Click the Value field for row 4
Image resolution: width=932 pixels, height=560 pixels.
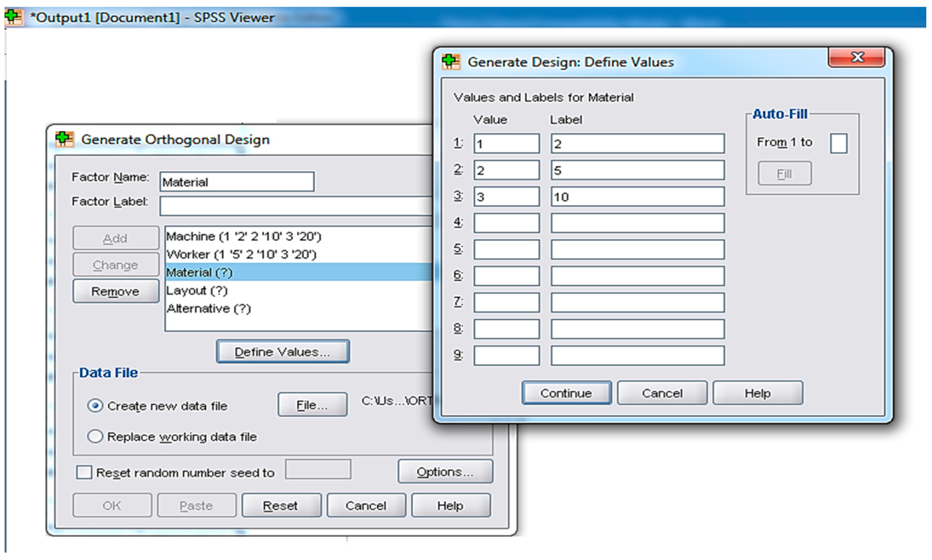point(506,223)
